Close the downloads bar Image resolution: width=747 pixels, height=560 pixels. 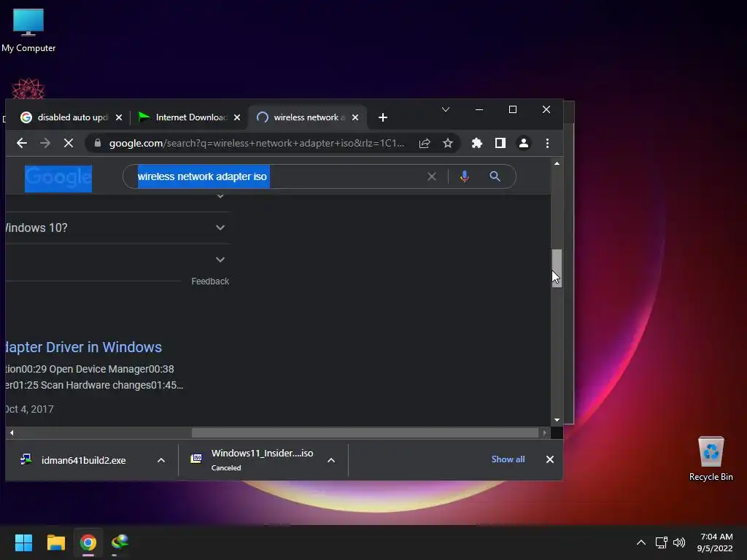[x=550, y=459]
